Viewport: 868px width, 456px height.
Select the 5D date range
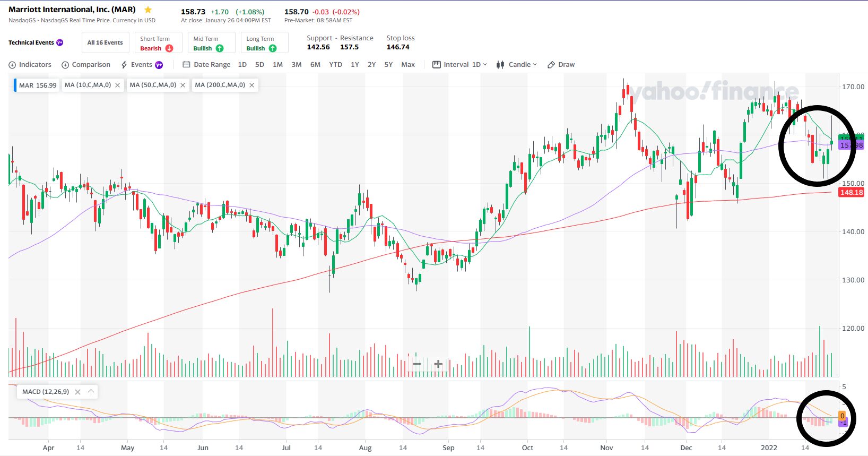pos(259,65)
